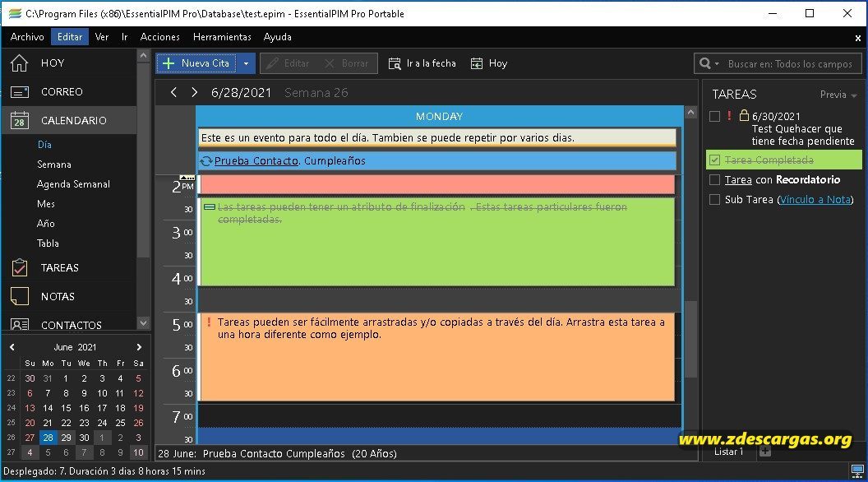Viewport: 868px width, 482px height.
Task: Select the Agenda Semanal view
Action: coord(74,184)
